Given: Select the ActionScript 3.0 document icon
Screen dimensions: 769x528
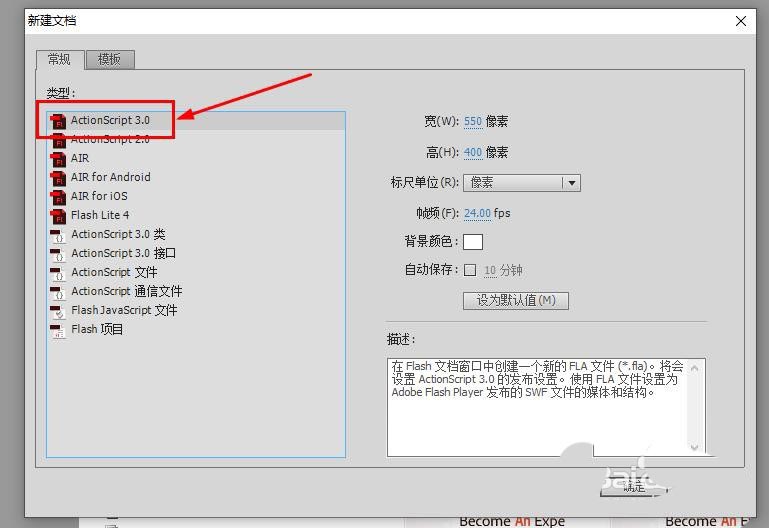Looking at the screenshot, I should point(58,121).
